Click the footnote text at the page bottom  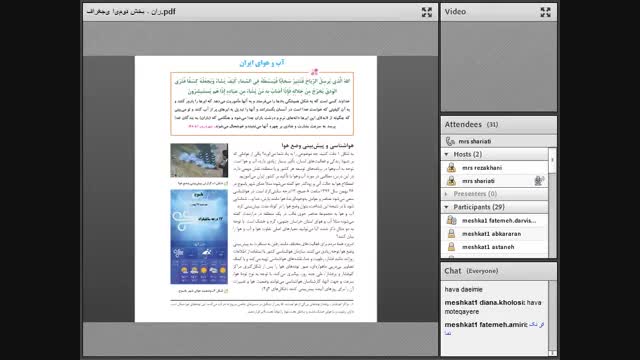click(x=262, y=308)
